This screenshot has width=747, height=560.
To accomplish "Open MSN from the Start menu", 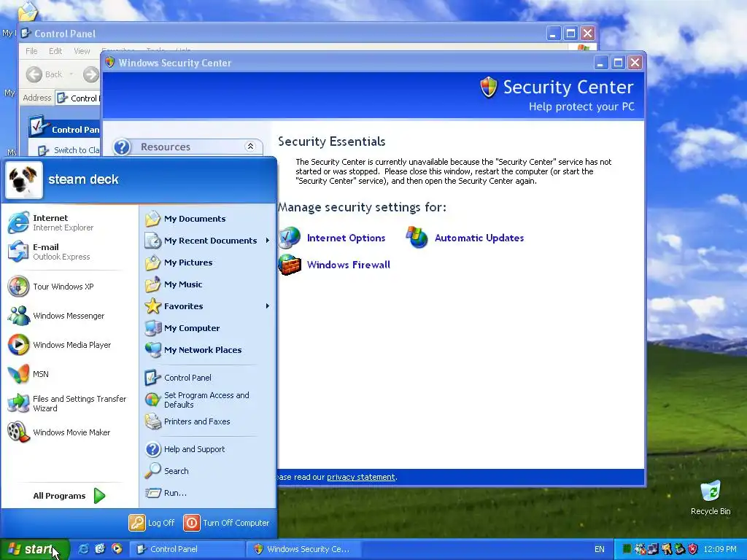I will coord(69,374).
